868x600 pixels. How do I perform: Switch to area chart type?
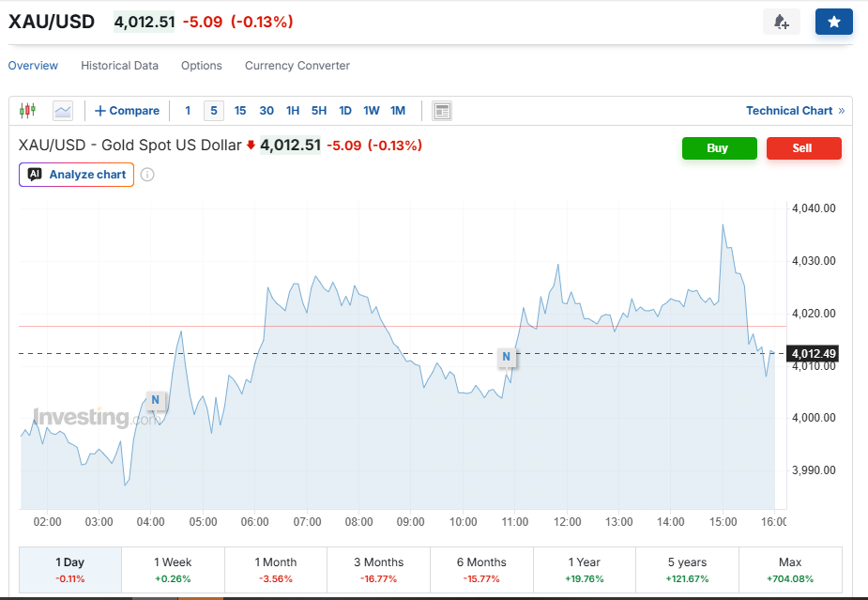point(63,110)
